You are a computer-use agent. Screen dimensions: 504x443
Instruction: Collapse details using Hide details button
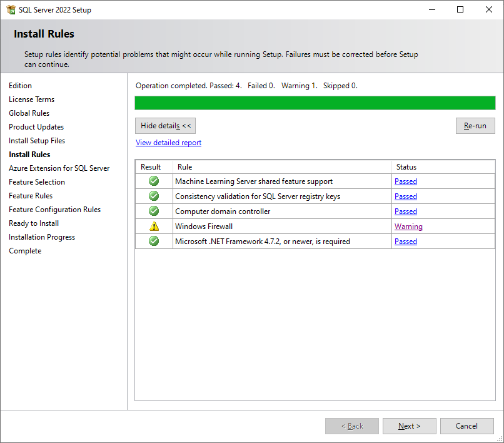[165, 126]
